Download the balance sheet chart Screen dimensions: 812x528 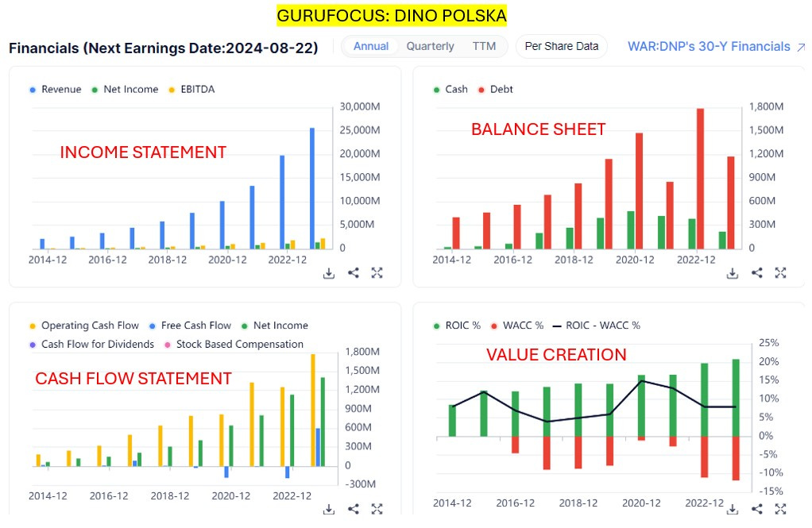tap(733, 273)
